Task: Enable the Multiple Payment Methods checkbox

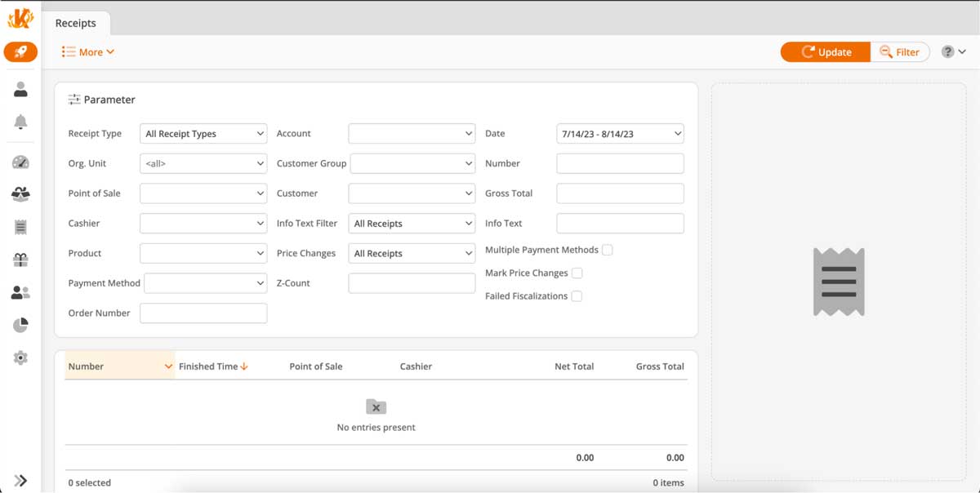Action: [x=607, y=250]
